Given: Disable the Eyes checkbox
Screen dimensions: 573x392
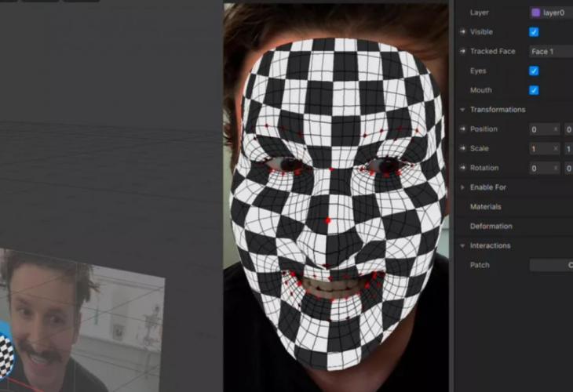Looking at the screenshot, I should 534,71.
